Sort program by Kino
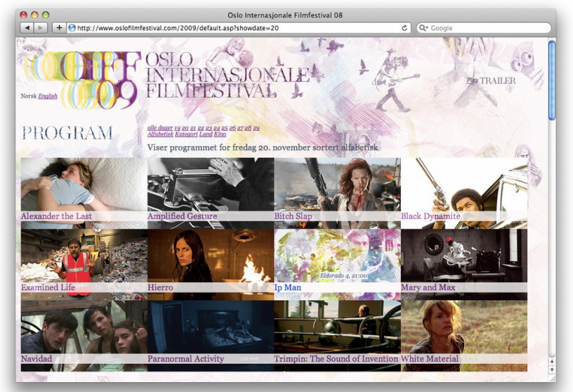This screenshot has height=392, width=573. point(220,134)
